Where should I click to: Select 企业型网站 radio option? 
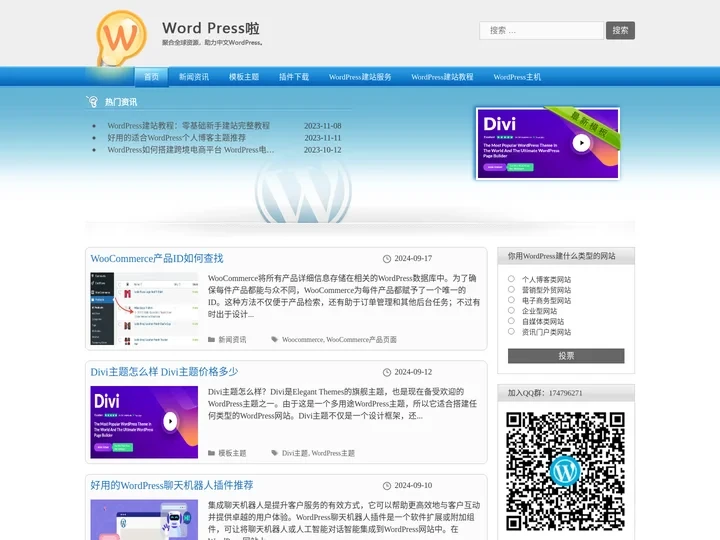coord(511,310)
